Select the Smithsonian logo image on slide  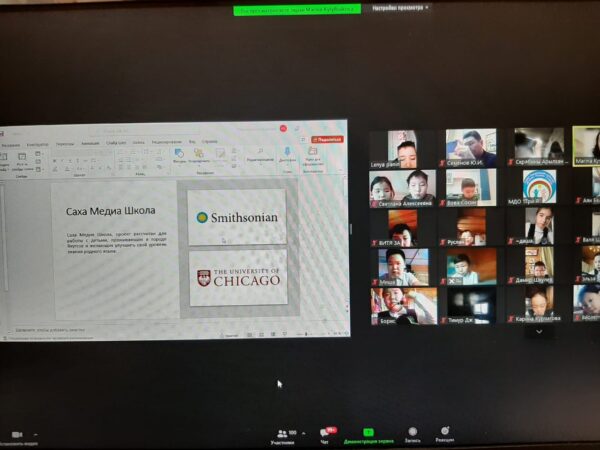point(237,217)
